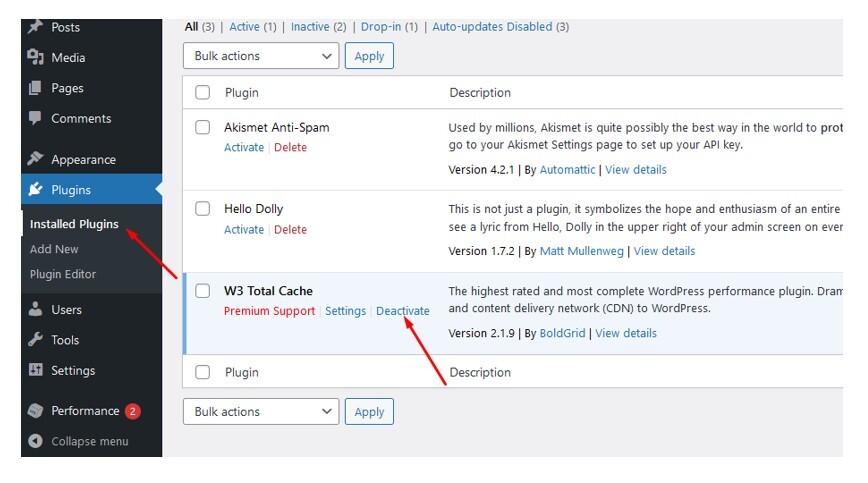Viewport: 868px width, 483px height.
Task: Filter by Drop-in plugins
Action: pos(381,27)
